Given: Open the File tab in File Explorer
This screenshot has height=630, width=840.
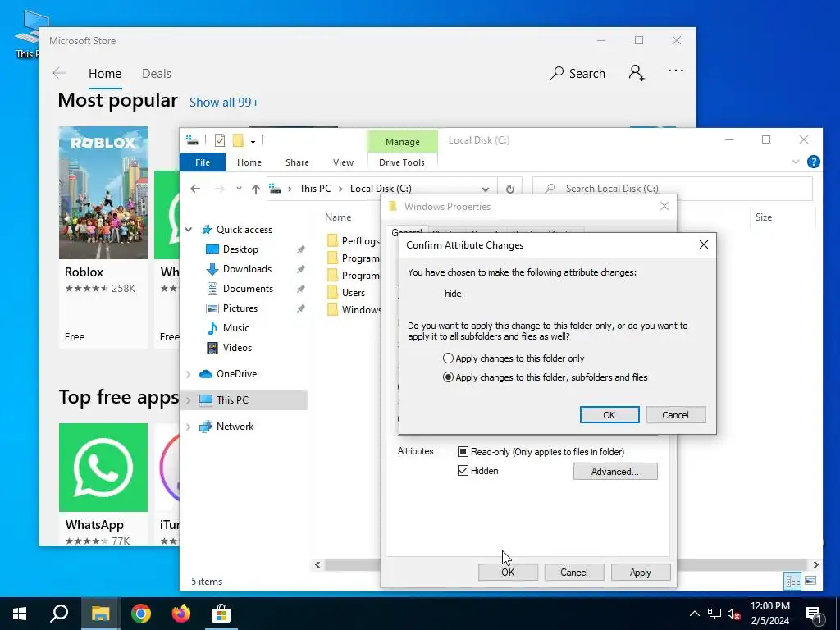Looking at the screenshot, I should point(203,162).
